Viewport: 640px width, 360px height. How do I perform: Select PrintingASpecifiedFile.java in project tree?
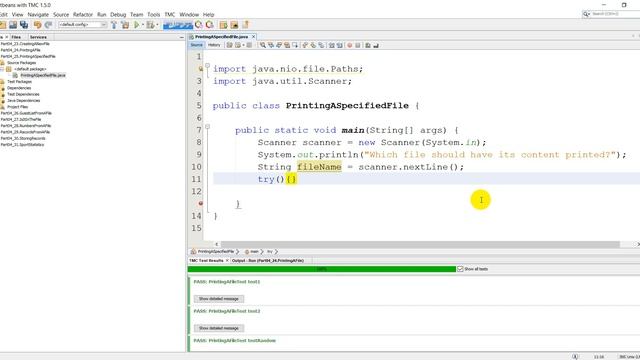[x=43, y=75]
